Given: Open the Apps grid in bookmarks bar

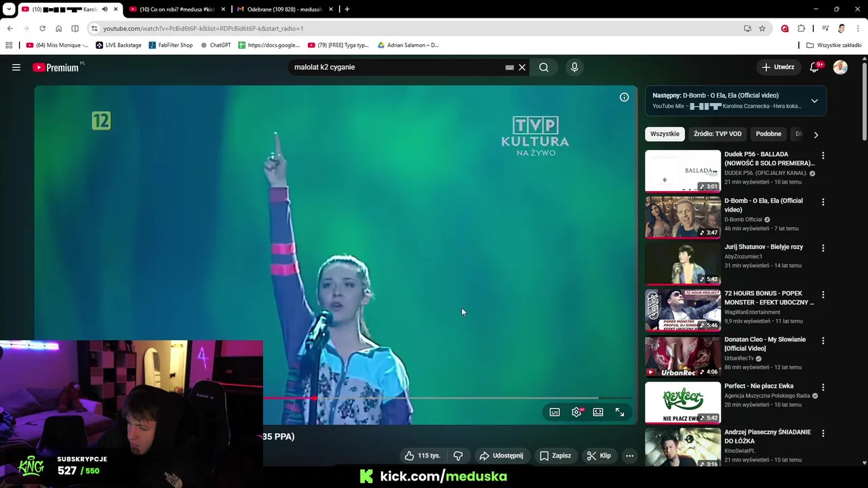Looking at the screenshot, I should 9,45.
